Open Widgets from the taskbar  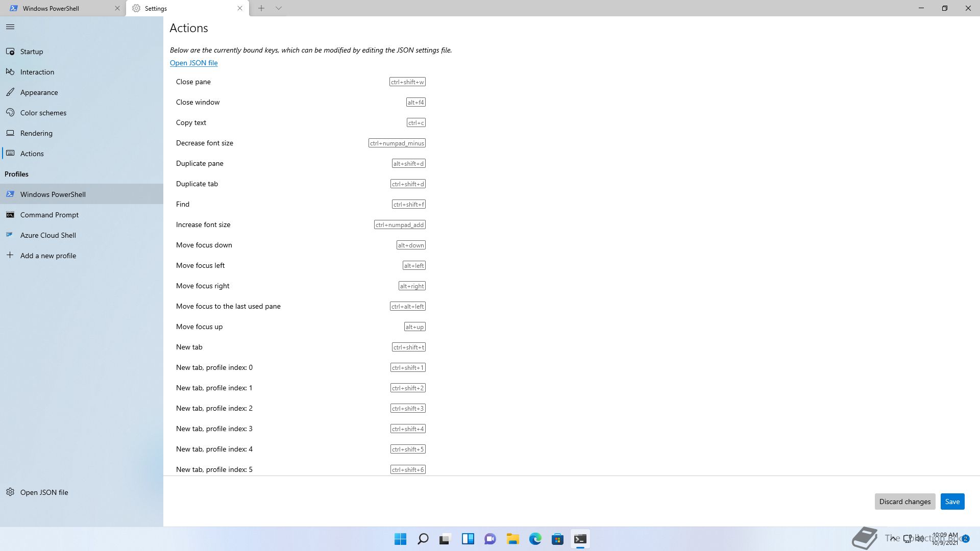click(x=468, y=539)
